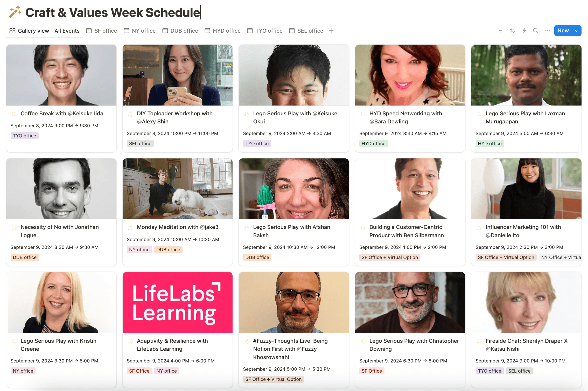
Task: Click the page title Craft & Values Week Schedule
Action: point(113,12)
